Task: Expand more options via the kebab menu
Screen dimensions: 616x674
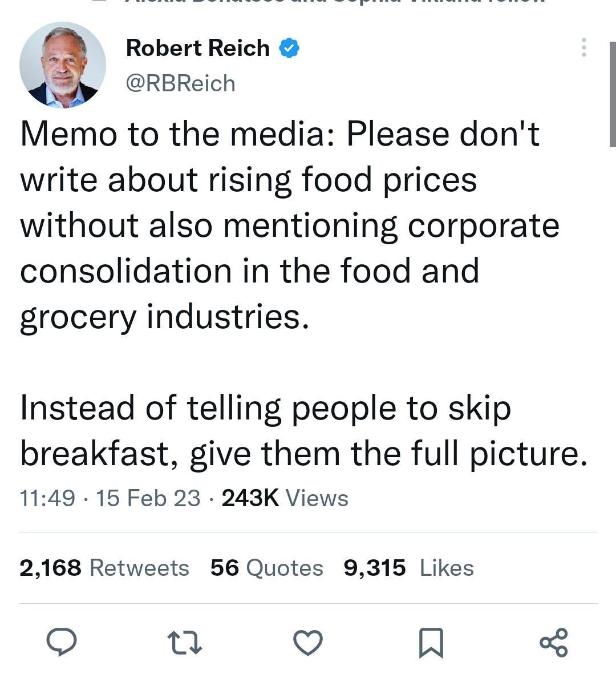Action: (584, 48)
